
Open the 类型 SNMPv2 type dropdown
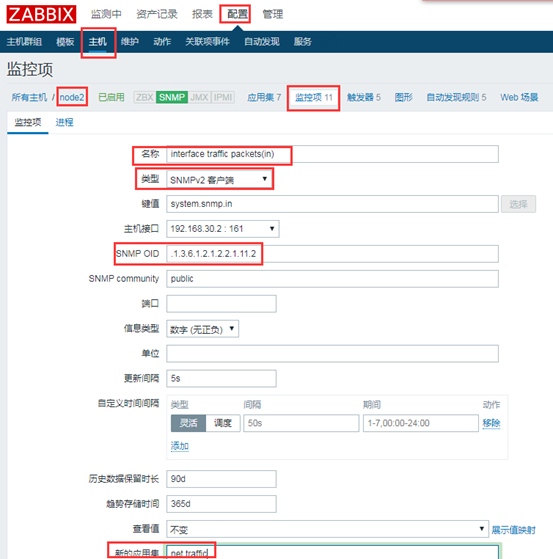(219, 179)
